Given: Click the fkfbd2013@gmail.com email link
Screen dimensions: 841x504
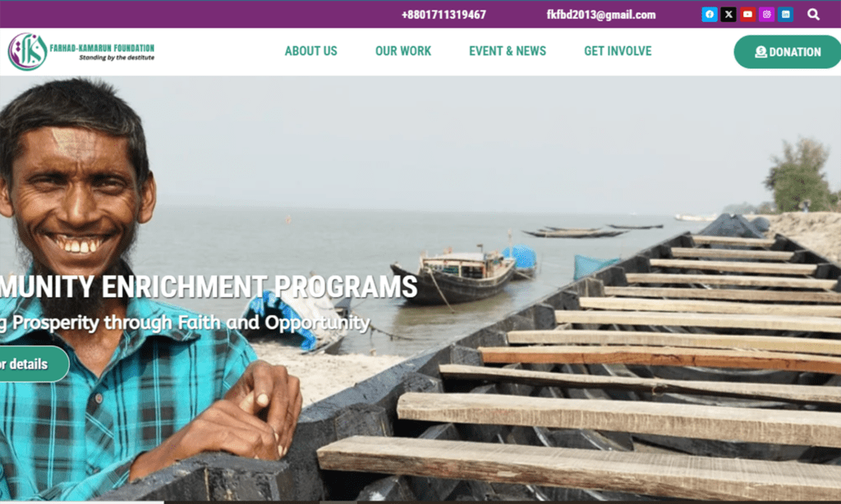Looking at the screenshot, I should (600, 15).
